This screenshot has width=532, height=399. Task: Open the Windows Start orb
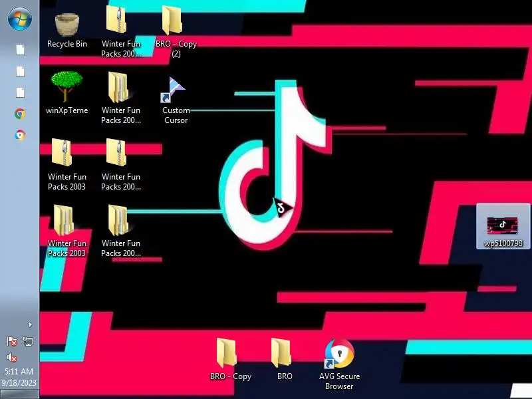[x=20, y=19]
